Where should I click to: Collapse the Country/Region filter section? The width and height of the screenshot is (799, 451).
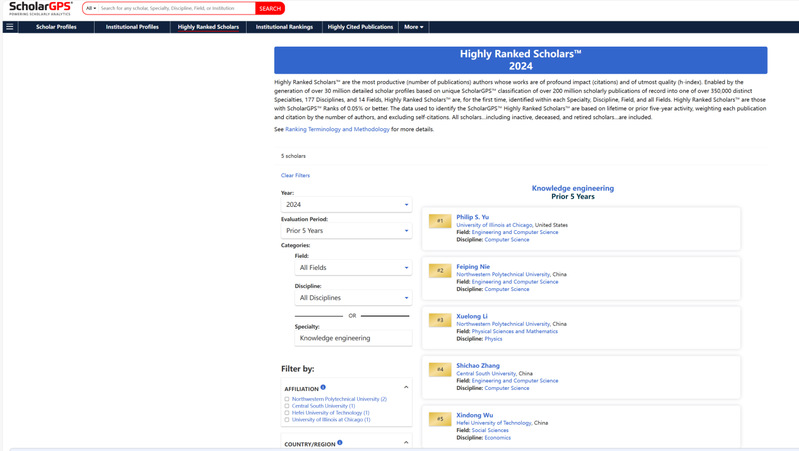tap(406, 442)
